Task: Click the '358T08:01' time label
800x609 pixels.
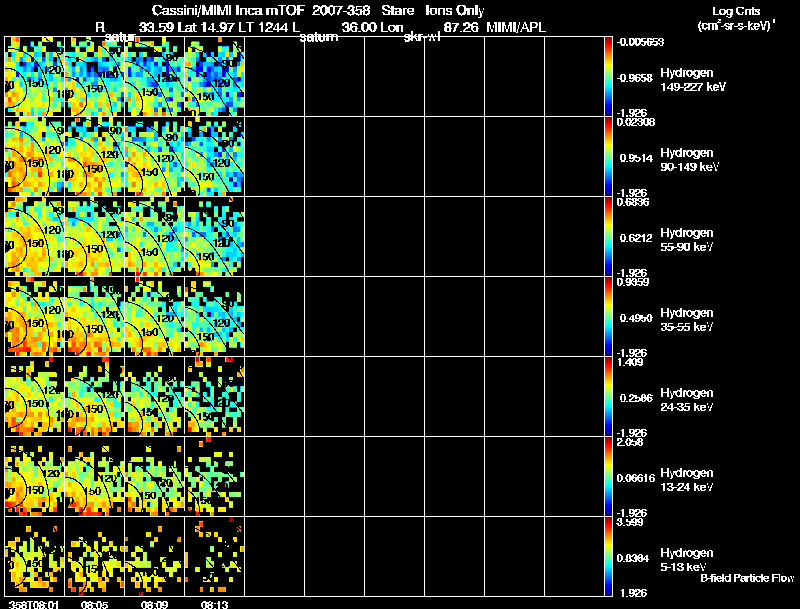Action: click(x=34, y=605)
